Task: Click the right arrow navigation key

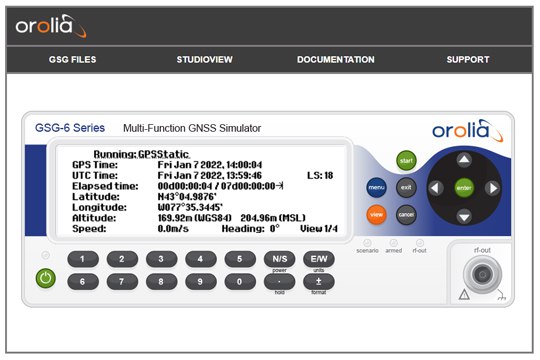Action: tap(493, 188)
